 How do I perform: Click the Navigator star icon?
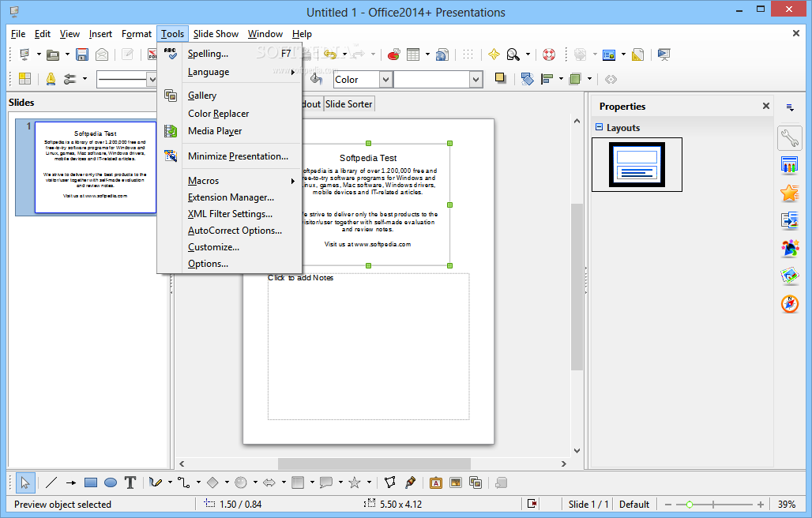[x=494, y=54]
